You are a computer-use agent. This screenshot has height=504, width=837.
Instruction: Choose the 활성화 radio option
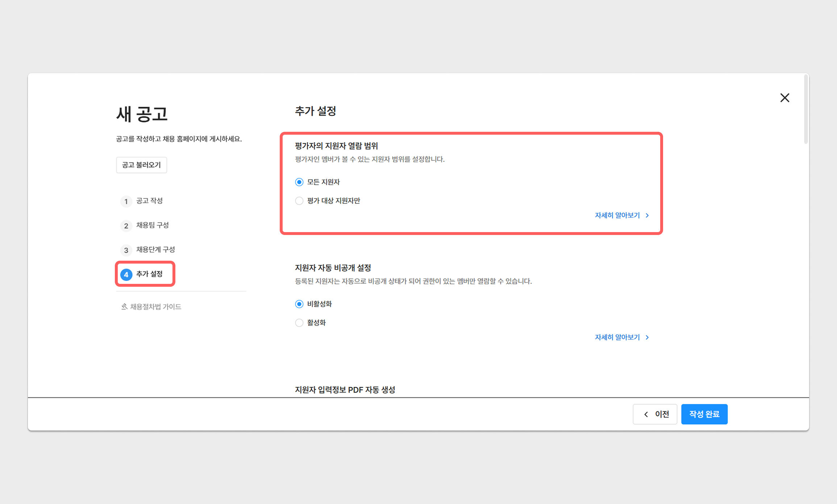299,323
